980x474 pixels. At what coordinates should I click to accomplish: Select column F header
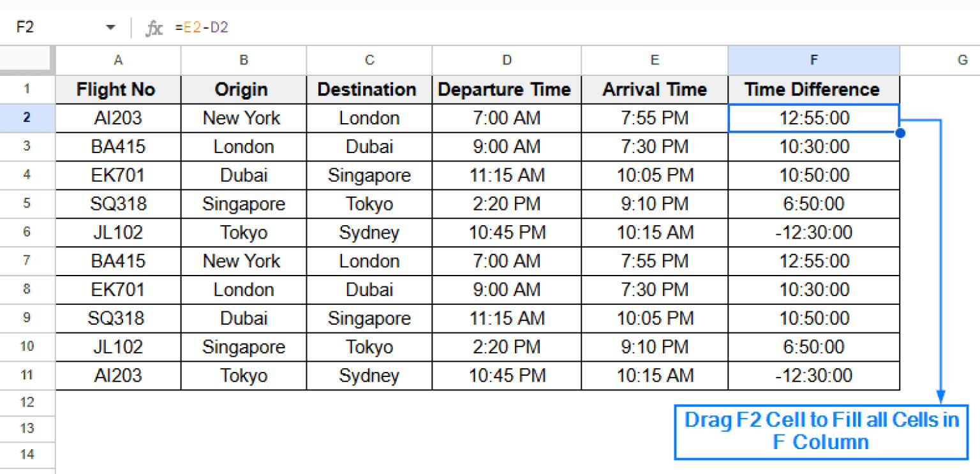pos(813,59)
